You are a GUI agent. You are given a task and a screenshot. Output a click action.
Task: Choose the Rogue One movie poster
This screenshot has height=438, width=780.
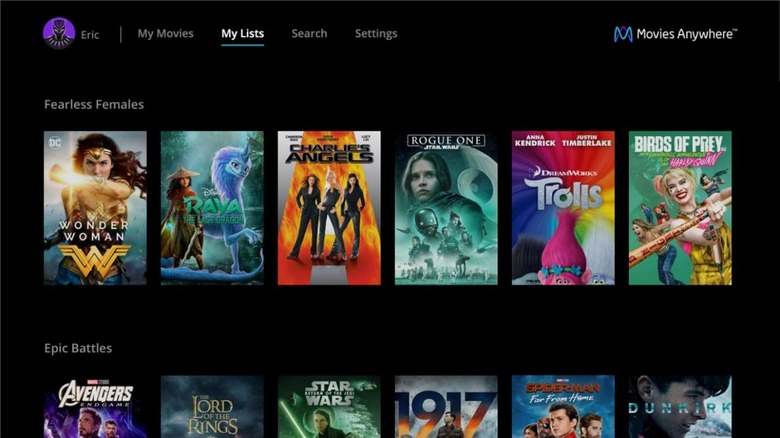pyautogui.click(x=446, y=208)
